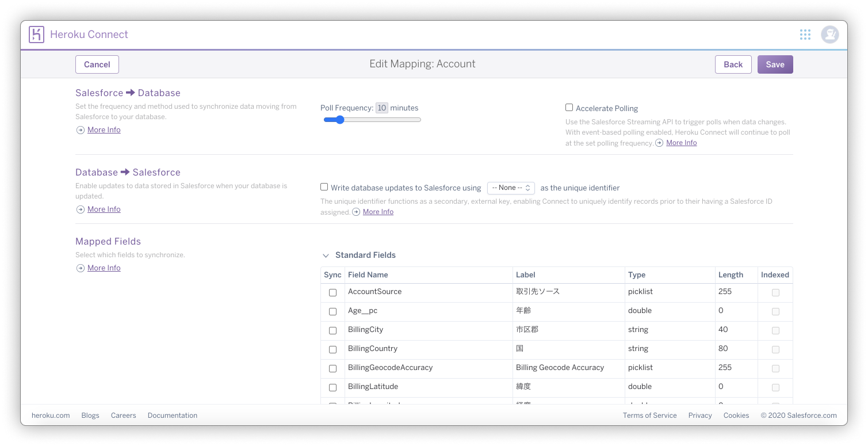Click the arrow icon beside Salesforce → Database More Info
This screenshot has width=868, height=446.
[x=81, y=130]
